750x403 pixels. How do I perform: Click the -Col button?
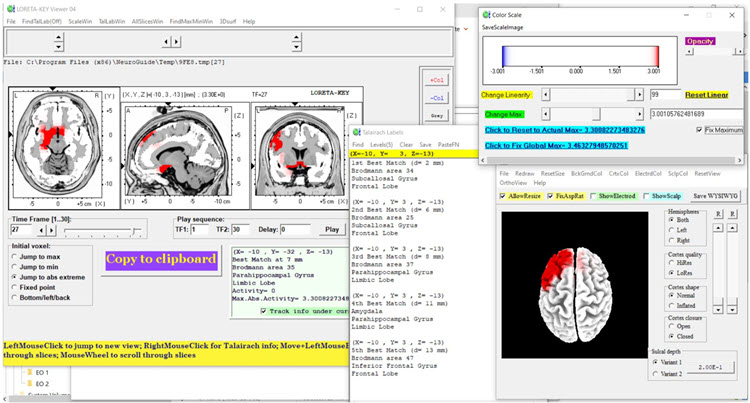436,97
